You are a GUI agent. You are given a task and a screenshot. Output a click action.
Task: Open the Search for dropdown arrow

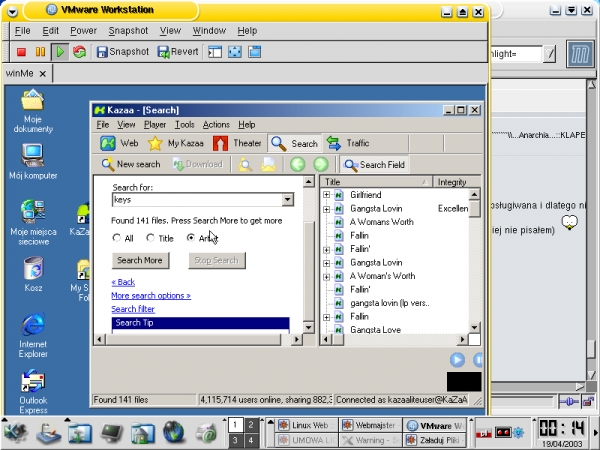(x=288, y=199)
